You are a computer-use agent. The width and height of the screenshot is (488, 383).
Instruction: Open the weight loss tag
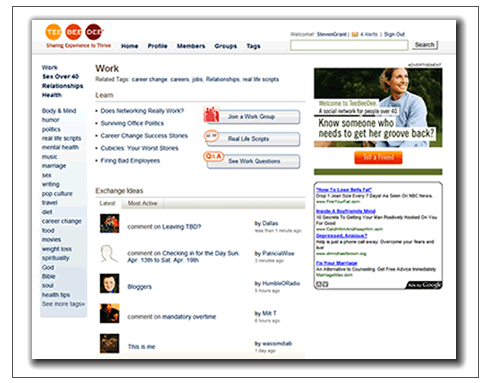pos(57,249)
